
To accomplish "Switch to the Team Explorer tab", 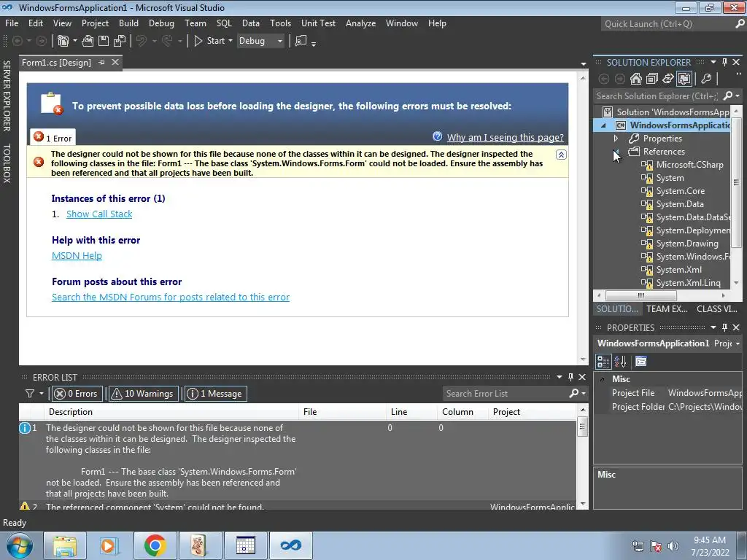I will (667, 309).
